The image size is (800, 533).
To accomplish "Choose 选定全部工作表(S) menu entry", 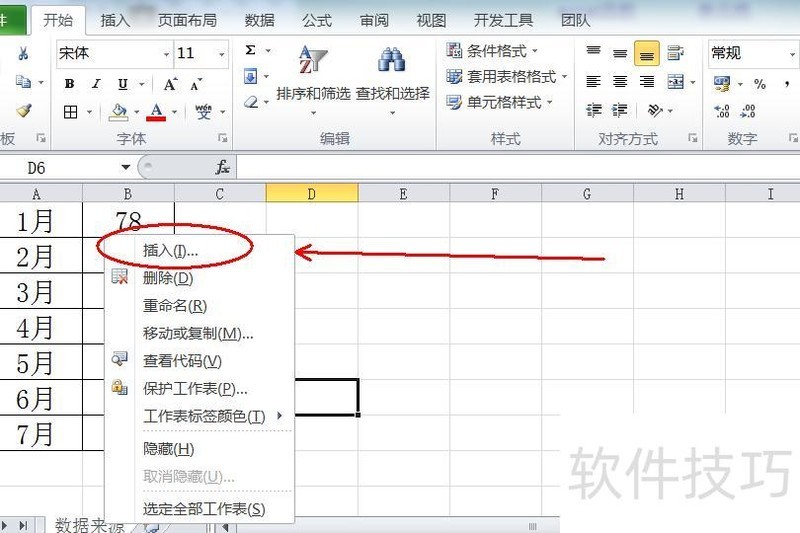I will tap(200, 509).
